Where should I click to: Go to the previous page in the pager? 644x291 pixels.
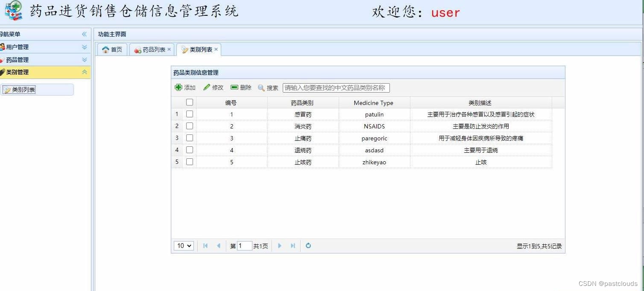pos(219,246)
